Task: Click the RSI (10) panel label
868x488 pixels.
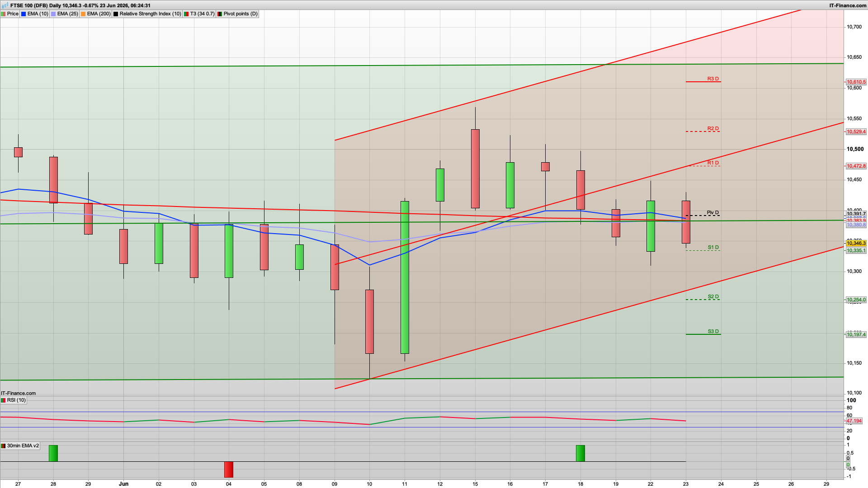Action: (x=14, y=400)
